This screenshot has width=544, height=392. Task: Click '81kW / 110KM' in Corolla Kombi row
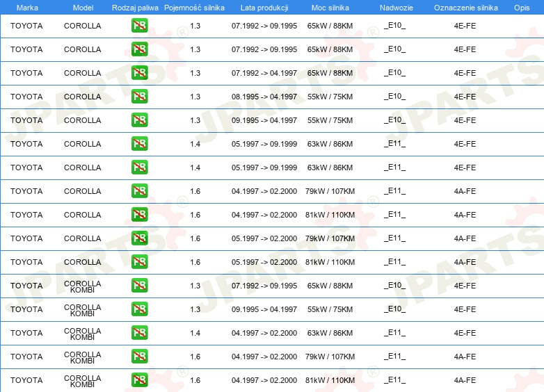coord(330,380)
